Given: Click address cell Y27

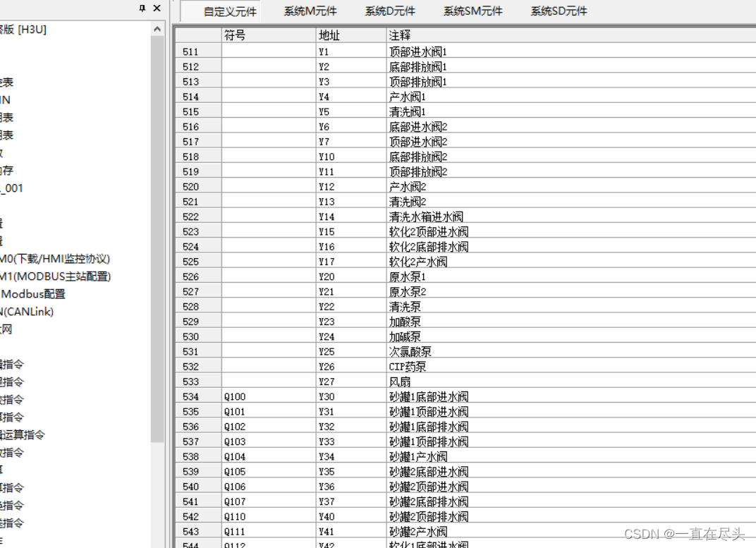Looking at the screenshot, I should tap(351, 382).
